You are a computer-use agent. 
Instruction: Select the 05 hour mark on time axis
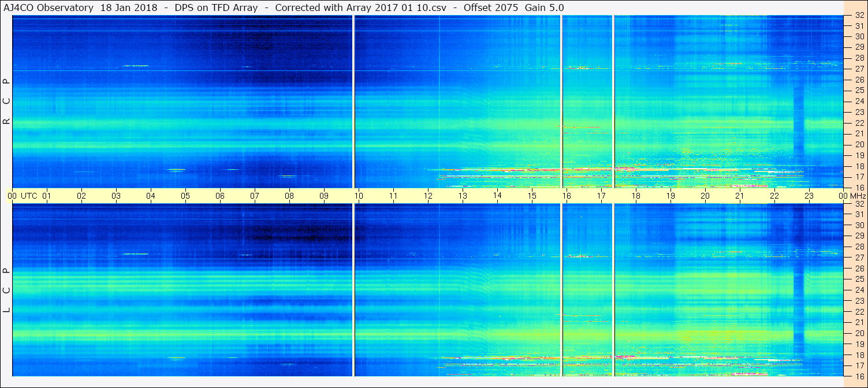pyautogui.click(x=185, y=196)
